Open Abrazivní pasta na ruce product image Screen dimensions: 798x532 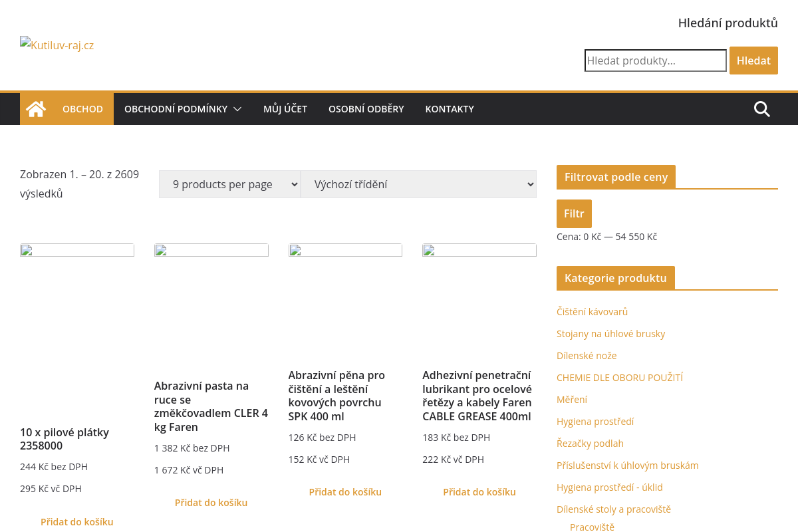pyautogui.click(x=211, y=251)
